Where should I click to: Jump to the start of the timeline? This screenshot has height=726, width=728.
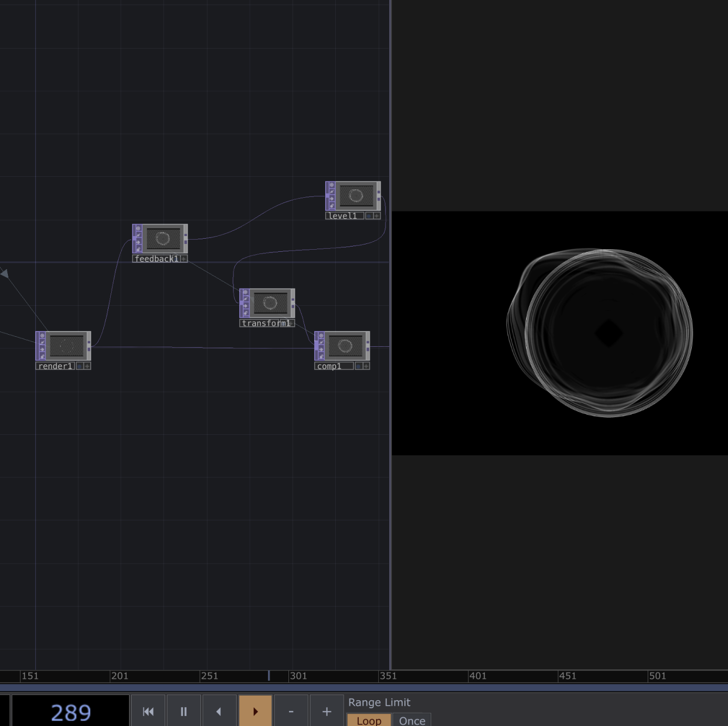148,711
